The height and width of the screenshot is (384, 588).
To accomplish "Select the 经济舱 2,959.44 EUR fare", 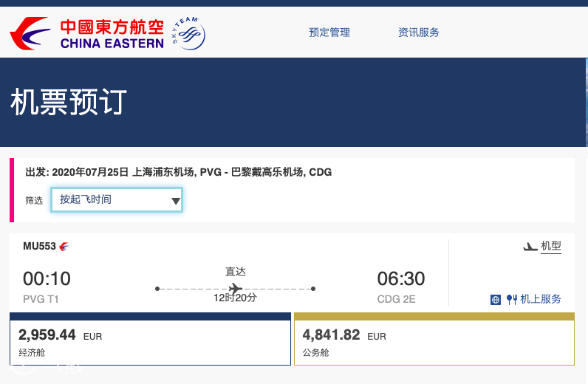I will (150, 339).
